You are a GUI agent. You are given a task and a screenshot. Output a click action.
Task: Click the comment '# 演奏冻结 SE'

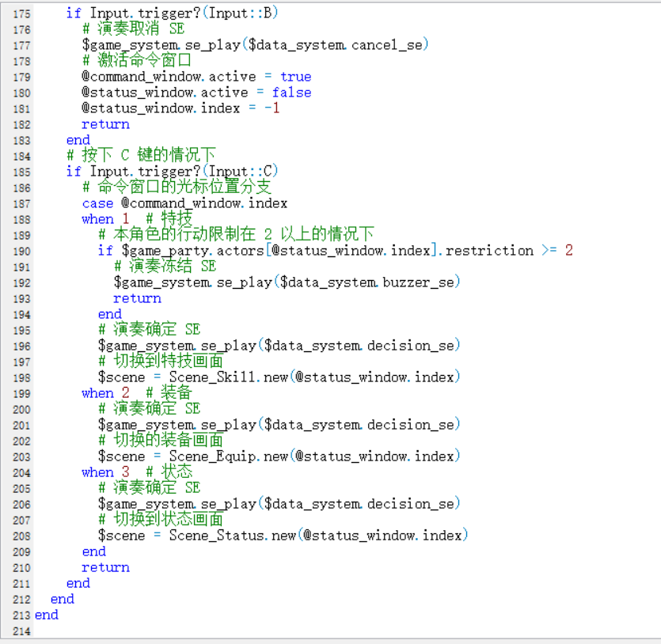click(x=165, y=266)
